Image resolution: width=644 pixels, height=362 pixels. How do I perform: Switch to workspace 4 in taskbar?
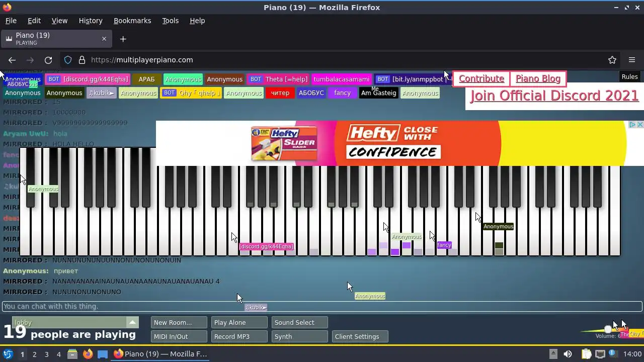click(x=58, y=354)
